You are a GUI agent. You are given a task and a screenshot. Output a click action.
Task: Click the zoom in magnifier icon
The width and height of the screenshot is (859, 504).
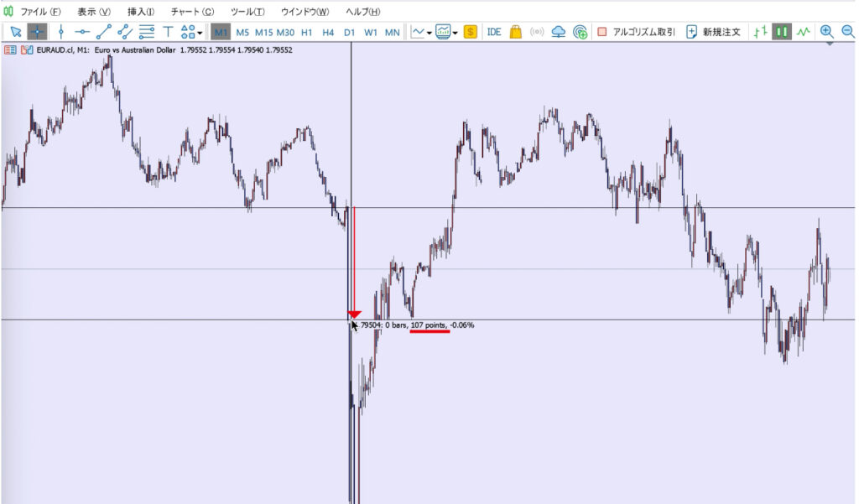pyautogui.click(x=826, y=32)
